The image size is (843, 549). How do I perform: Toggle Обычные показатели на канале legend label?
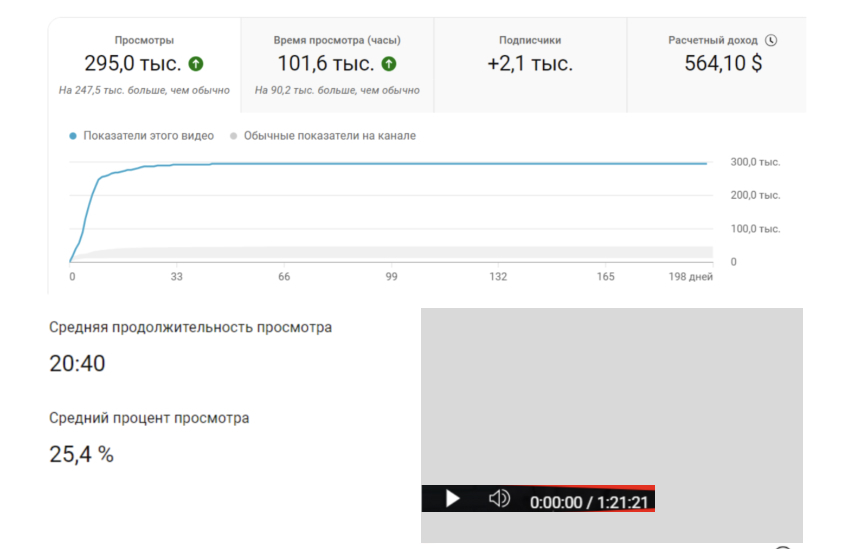[330, 136]
